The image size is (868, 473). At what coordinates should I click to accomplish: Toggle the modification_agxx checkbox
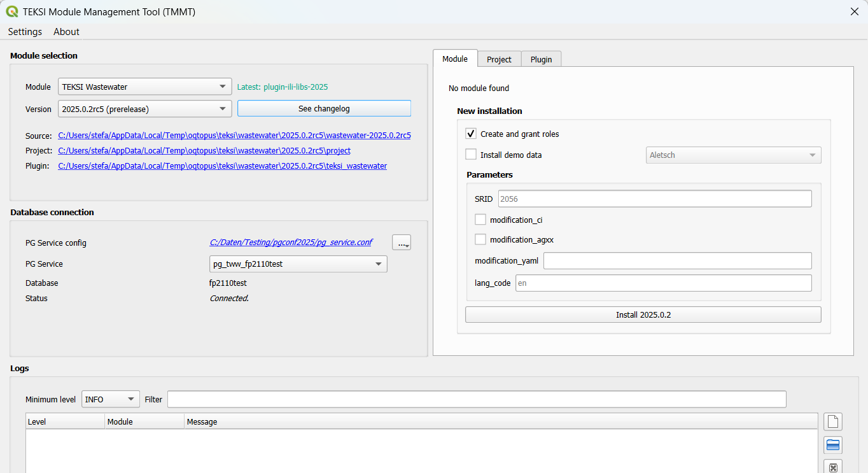coord(480,239)
